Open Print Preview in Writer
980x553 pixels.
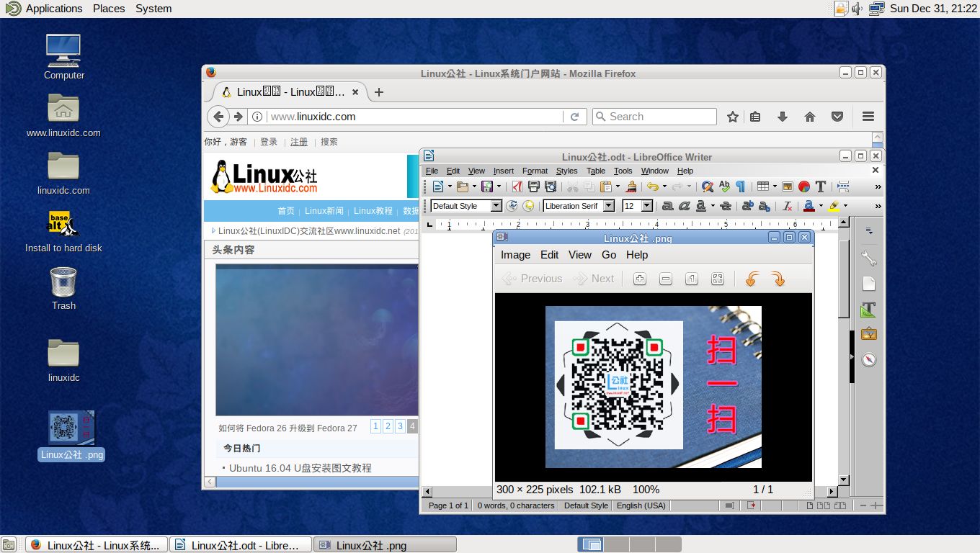[x=551, y=186]
